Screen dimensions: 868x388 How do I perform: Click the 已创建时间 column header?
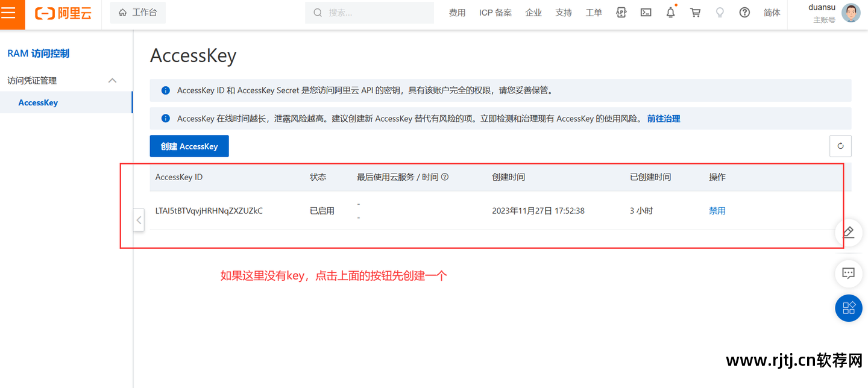pos(650,177)
